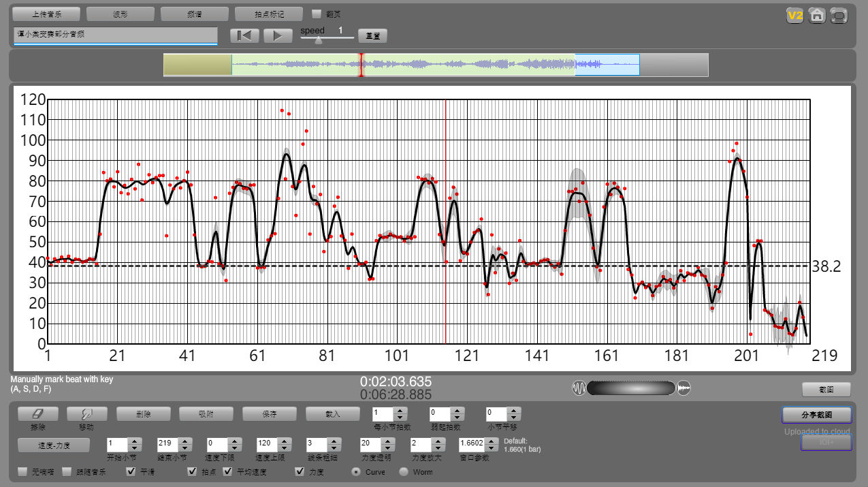
Task: Go to home via house icon
Action: pos(817,16)
